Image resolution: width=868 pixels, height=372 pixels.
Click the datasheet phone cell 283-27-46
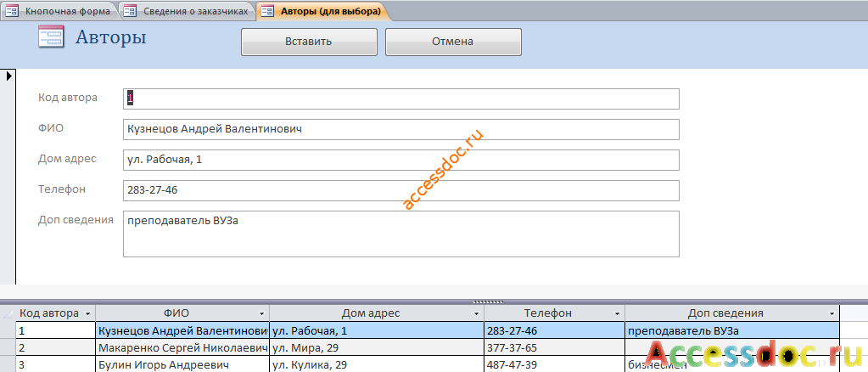(554, 331)
